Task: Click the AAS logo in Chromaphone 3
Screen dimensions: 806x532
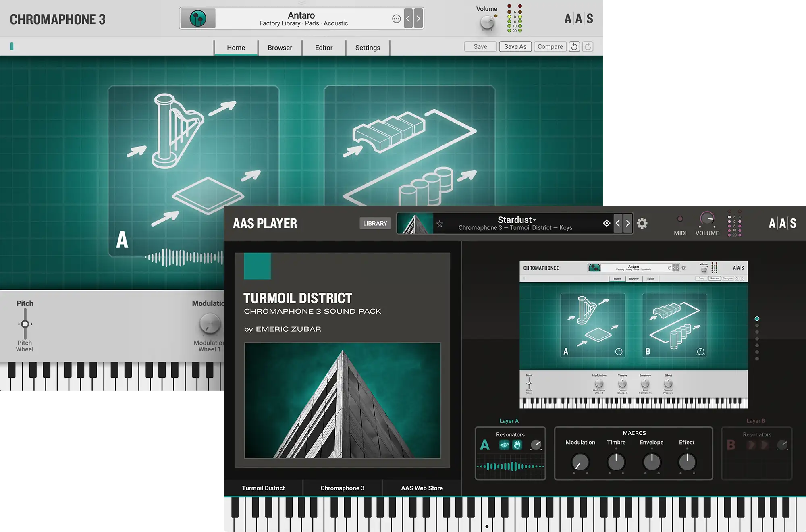Action: coord(579,19)
